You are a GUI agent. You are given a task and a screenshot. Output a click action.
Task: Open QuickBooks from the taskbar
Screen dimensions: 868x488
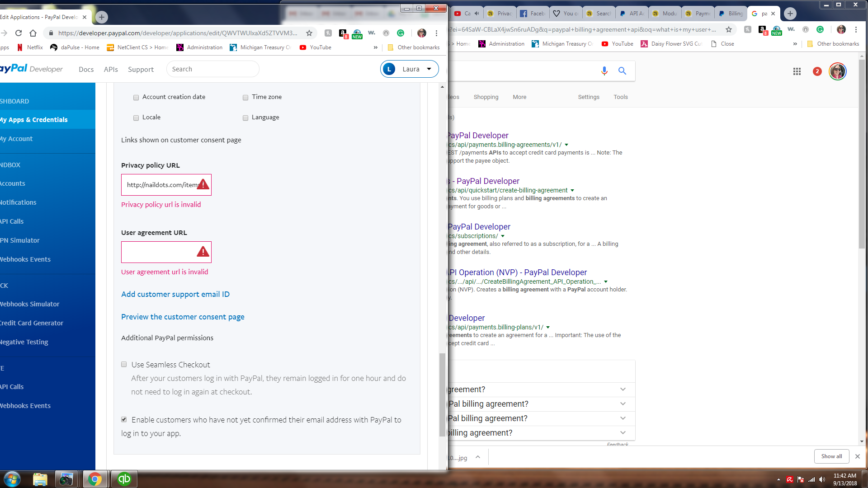pos(124,479)
